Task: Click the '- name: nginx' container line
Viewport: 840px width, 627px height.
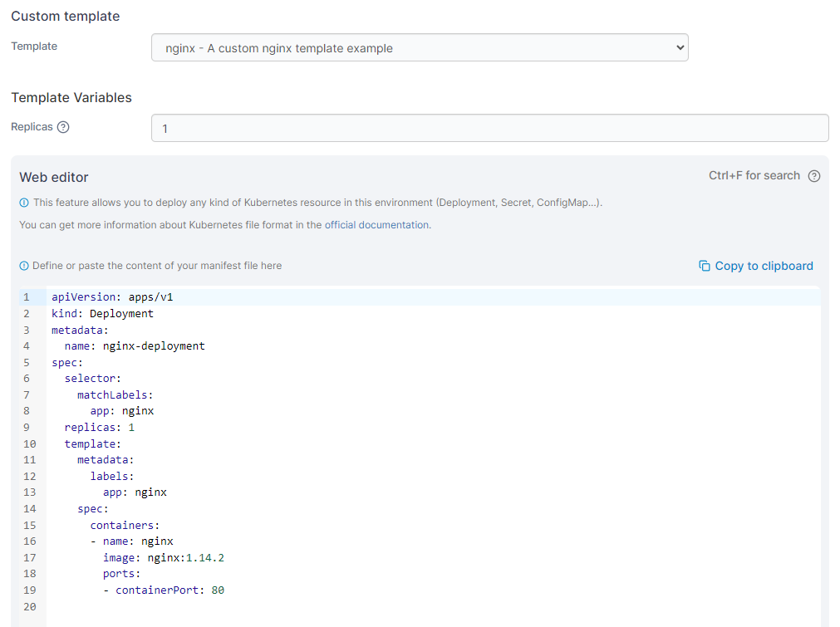Action: click(x=131, y=541)
